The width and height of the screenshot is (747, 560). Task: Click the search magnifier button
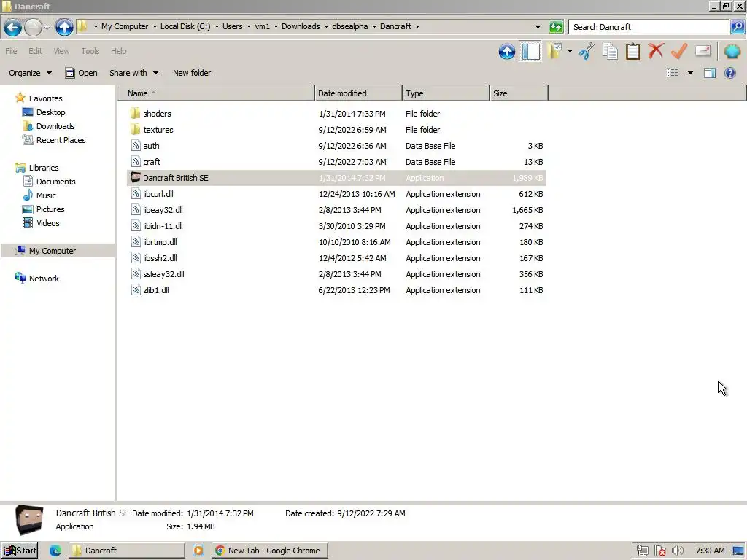coord(737,27)
